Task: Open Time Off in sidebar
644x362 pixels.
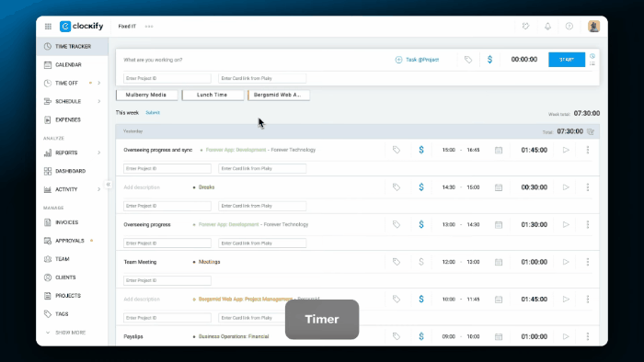Action: click(x=66, y=83)
